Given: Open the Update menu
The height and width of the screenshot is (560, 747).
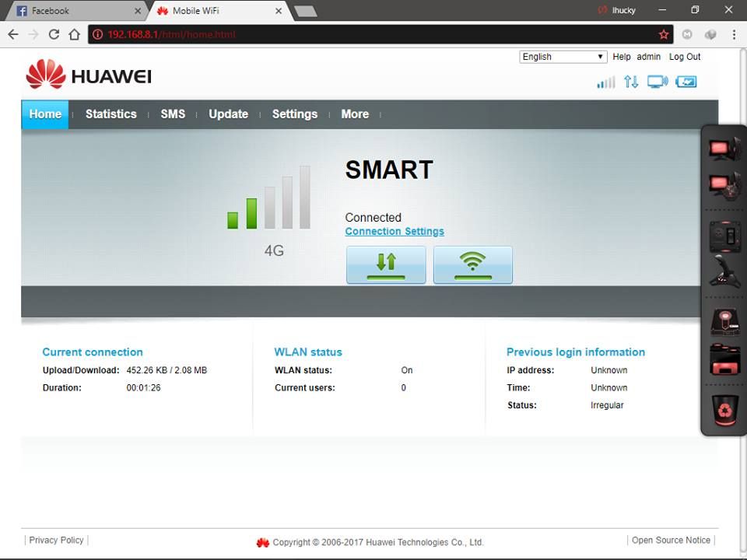Looking at the screenshot, I should (x=228, y=114).
